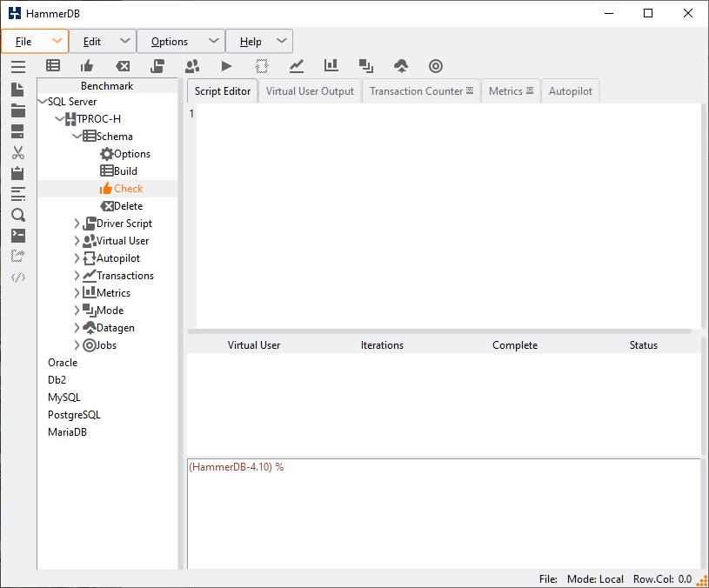The height and width of the screenshot is (588, 709).
Task: Click the hamburger menu icon in toolbar
Action: pos(17,66)
